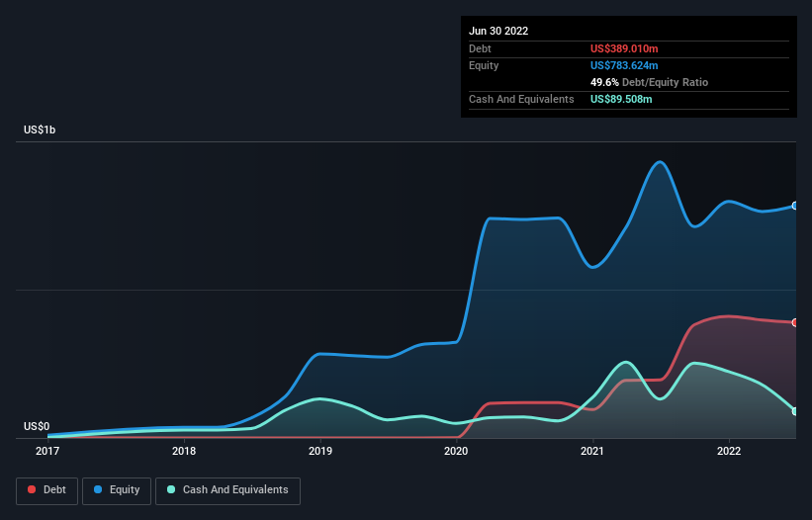Click the 2017 x-axis label
812x520 pixels.
(47, 451)
